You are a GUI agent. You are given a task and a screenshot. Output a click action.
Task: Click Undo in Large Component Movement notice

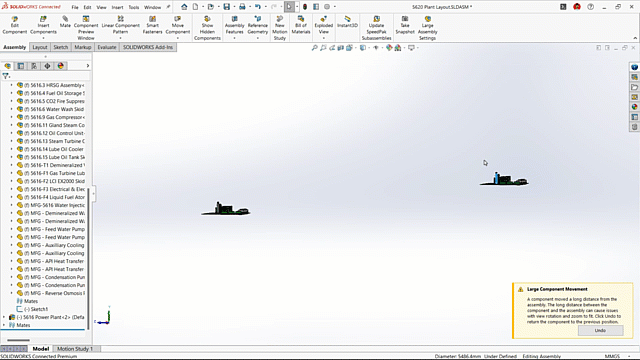[600, 330]
